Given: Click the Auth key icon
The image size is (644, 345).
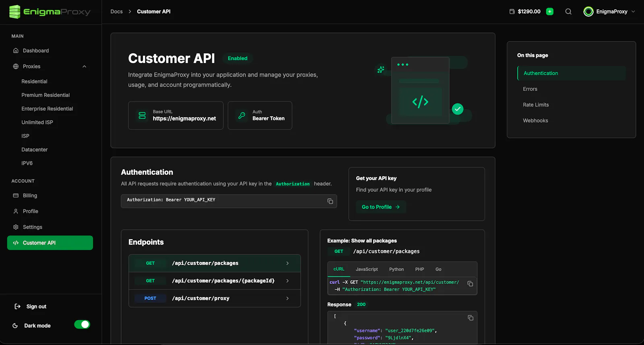Looking at the screenshot, I should 242,115.
